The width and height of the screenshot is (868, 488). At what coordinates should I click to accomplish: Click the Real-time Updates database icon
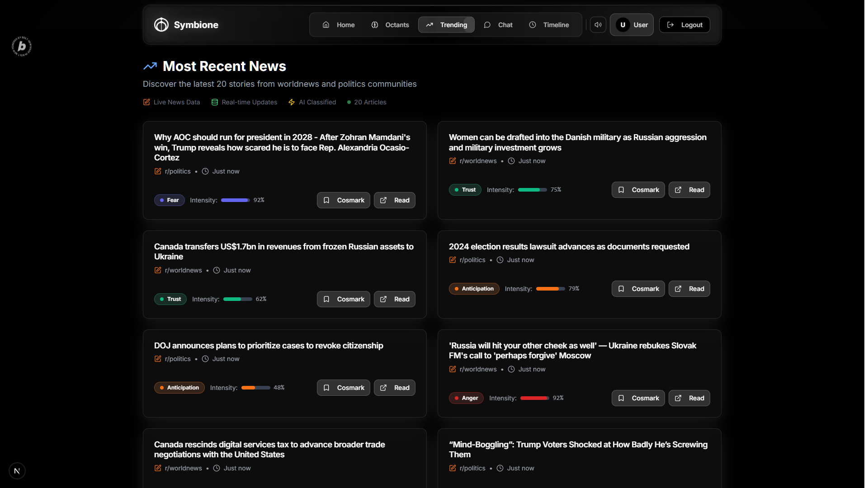pos(215,102)
